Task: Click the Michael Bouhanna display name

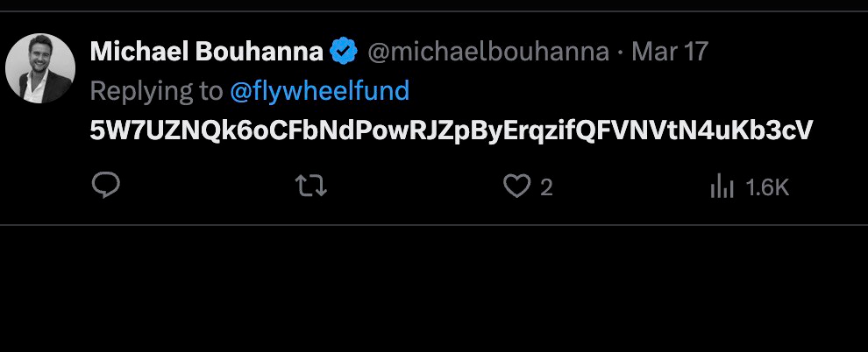Action: [x=206, y=53]
